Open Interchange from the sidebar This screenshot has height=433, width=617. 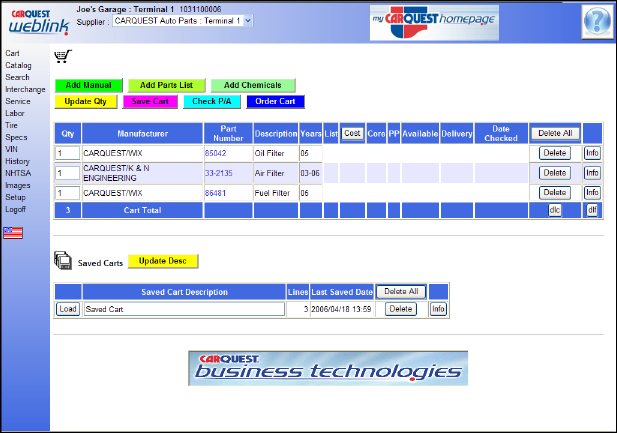pos(25,89)
